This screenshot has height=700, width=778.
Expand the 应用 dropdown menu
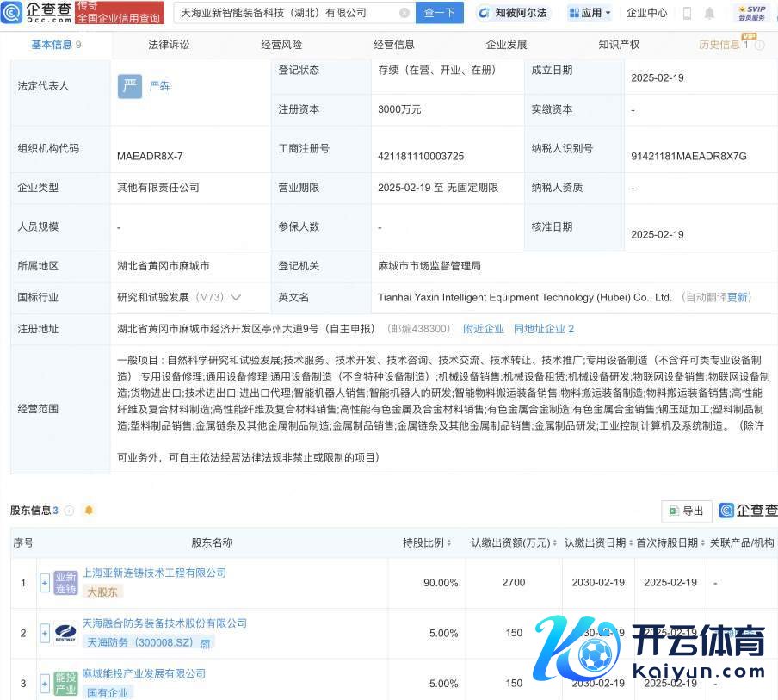(x=590, y=13)
